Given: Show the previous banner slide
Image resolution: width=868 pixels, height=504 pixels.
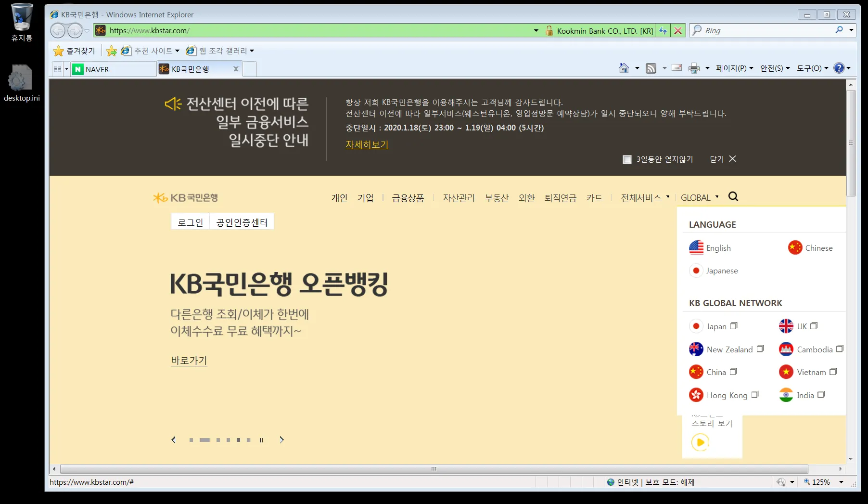Looking at the screenshot, I should 174,440.
